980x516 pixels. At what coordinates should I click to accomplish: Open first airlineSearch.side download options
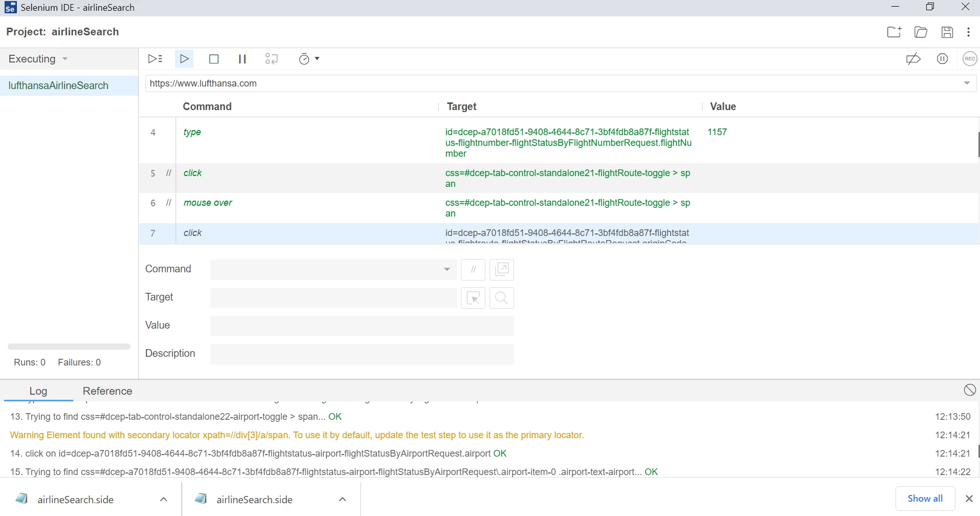click(x=164, y=499)
